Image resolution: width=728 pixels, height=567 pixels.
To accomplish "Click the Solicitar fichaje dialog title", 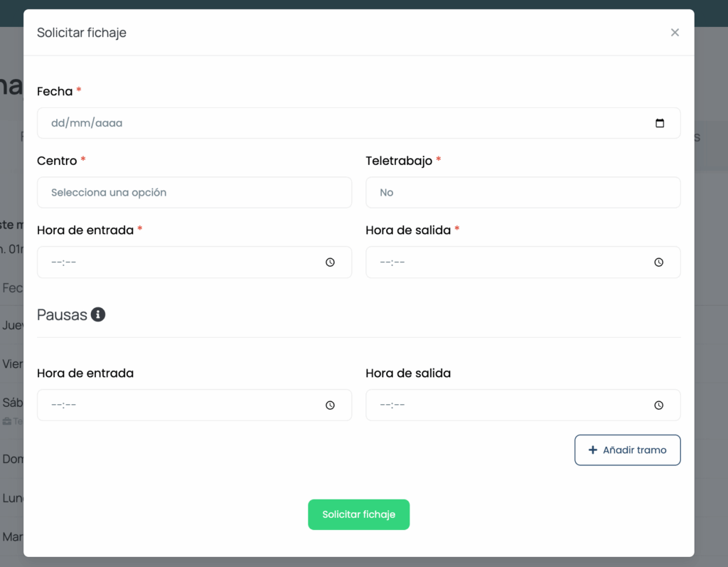I will click(82, 33).
